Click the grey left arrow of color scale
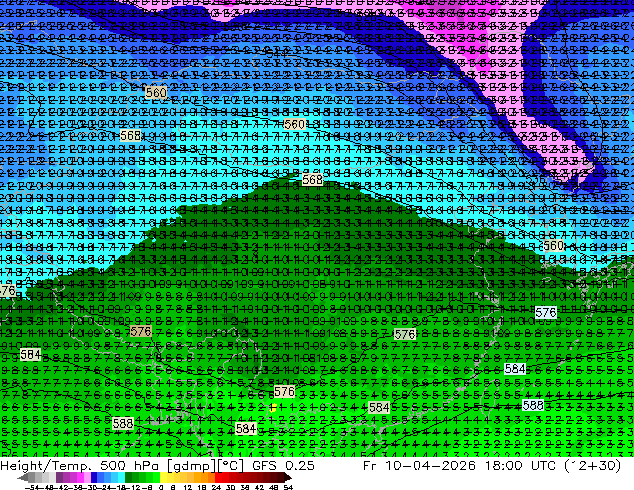Viewport: 634px width, 490px height. pos(23,478)
